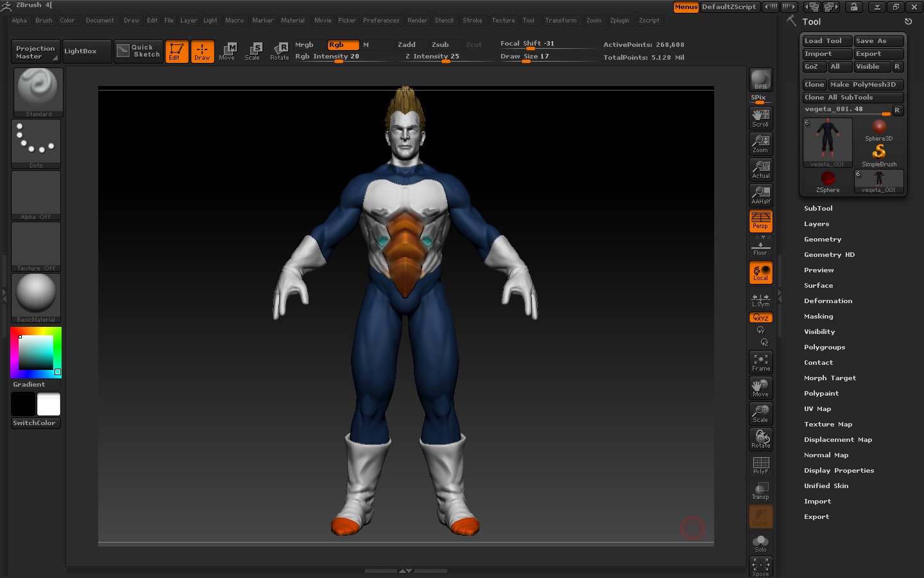The image size is (924, 578).
Task: Open the Standard brush picker
Action: click(x=38, y=92)
